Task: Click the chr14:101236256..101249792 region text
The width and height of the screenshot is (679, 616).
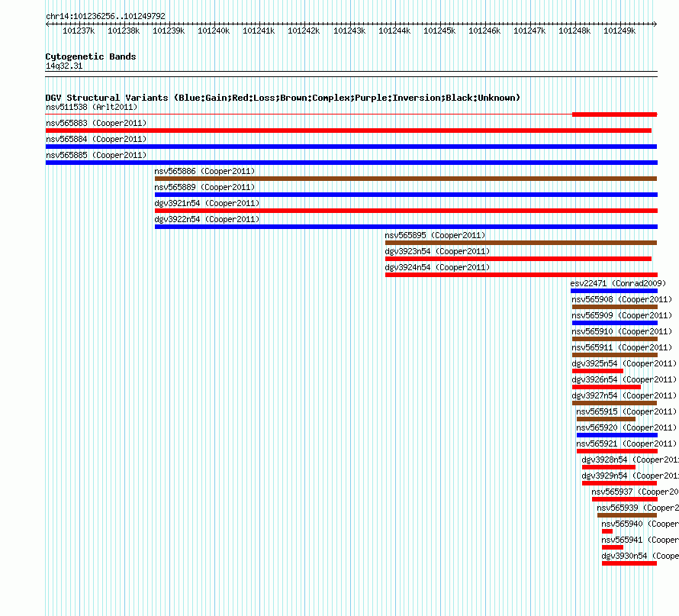Action: click(x=105, y=16)
